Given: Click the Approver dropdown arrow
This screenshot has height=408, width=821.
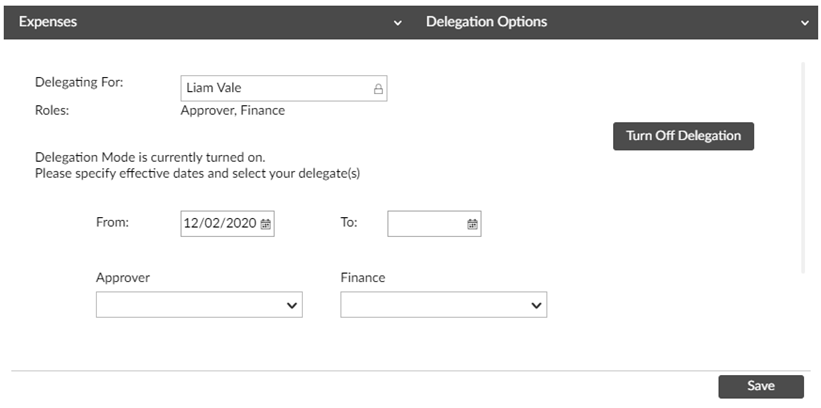Looking at the screenshot, I should coord(292,305).
